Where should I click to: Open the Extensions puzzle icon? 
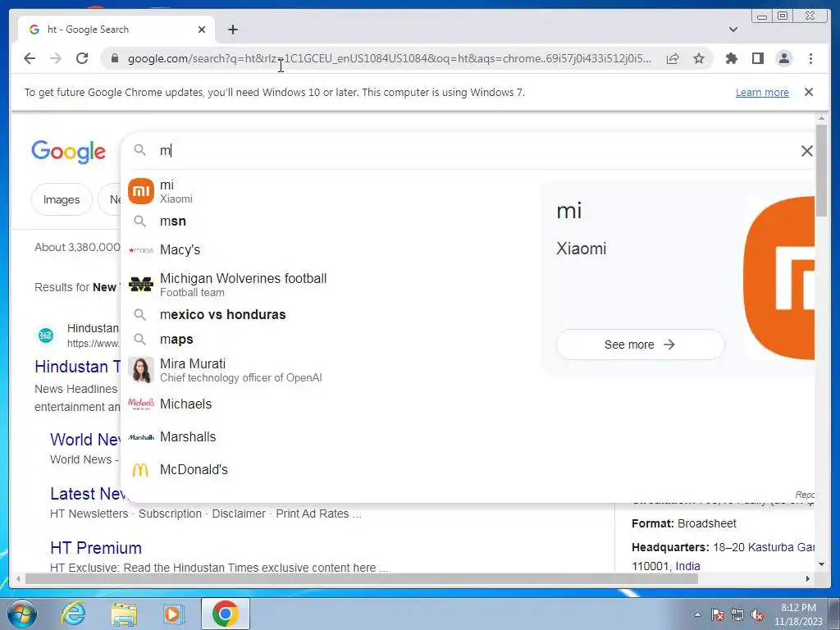coord(731,58)
